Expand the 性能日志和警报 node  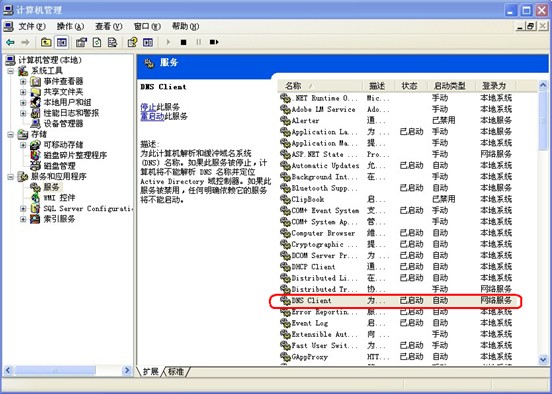(23, 113)
